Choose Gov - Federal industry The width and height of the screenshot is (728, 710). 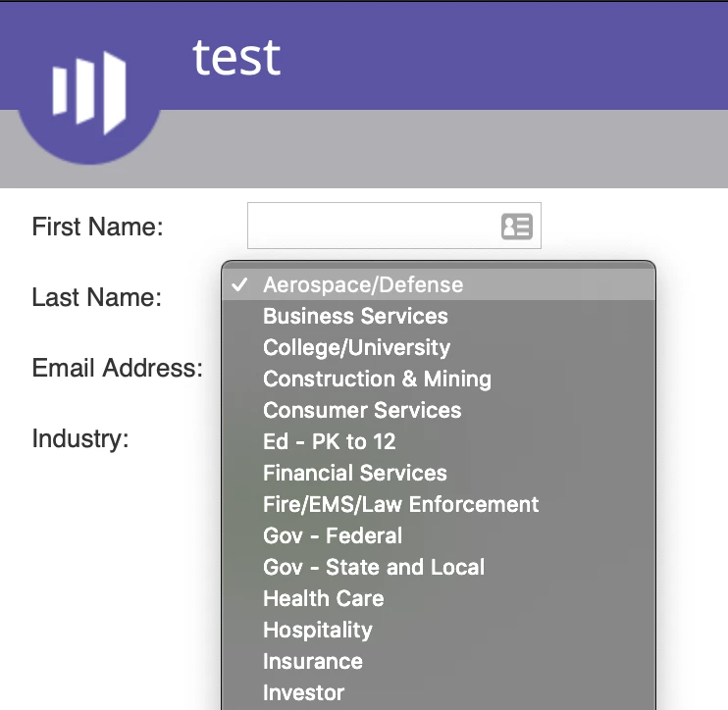[x=333, y=536]
